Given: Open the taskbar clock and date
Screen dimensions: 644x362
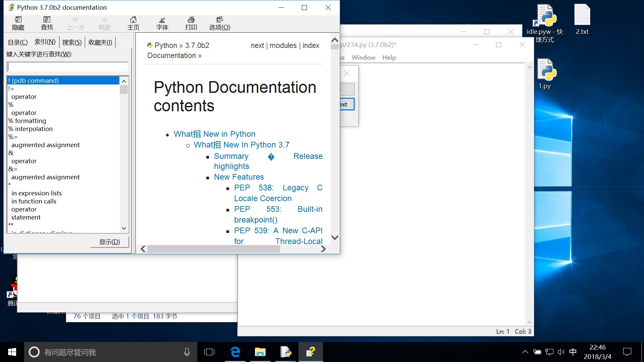Looking at the screenshot, I should pyautogui.click(x=598, y=352).
